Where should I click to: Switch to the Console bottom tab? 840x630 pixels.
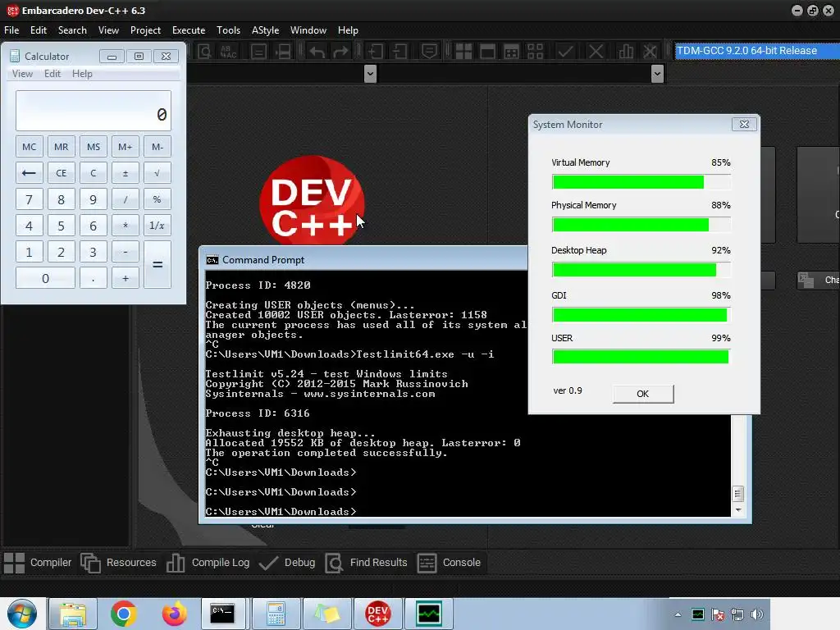click(449, 563)
